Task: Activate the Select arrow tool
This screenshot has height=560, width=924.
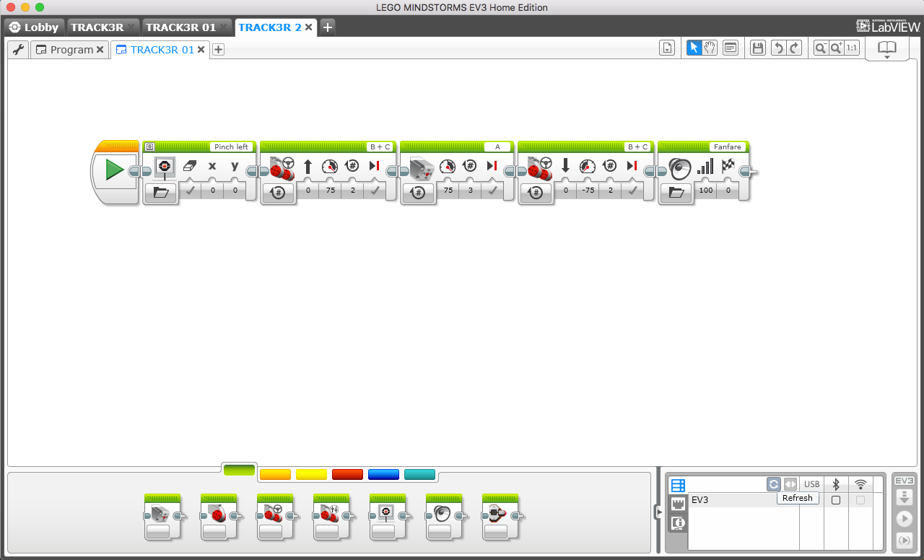Action: tap(694, 48)
